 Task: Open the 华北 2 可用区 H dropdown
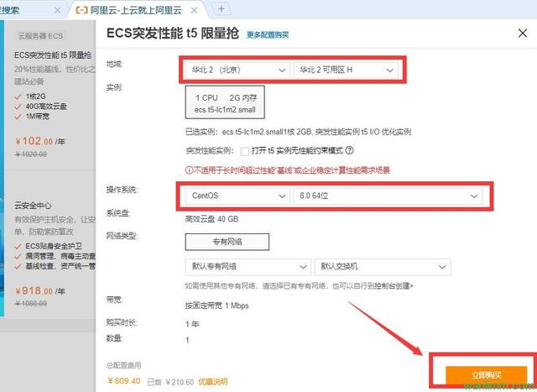pos(346,70)
